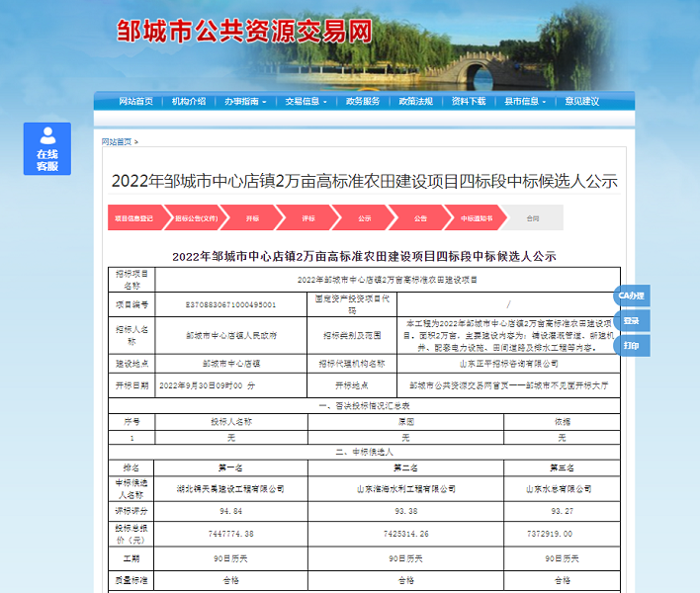Click the 网站首页 breadcrumb link
700x593 pixels.
pyautogui.click(x=117, y=142)
